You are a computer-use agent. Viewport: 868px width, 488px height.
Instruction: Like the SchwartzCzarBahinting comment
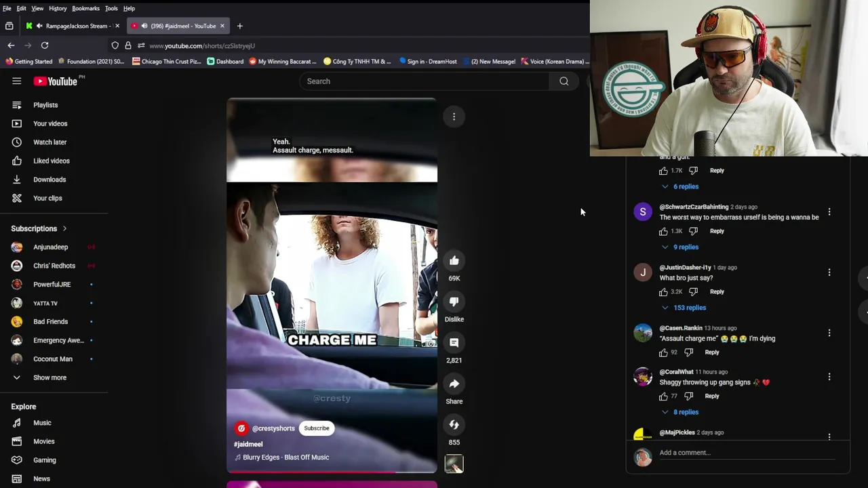[x=663, y=231]
